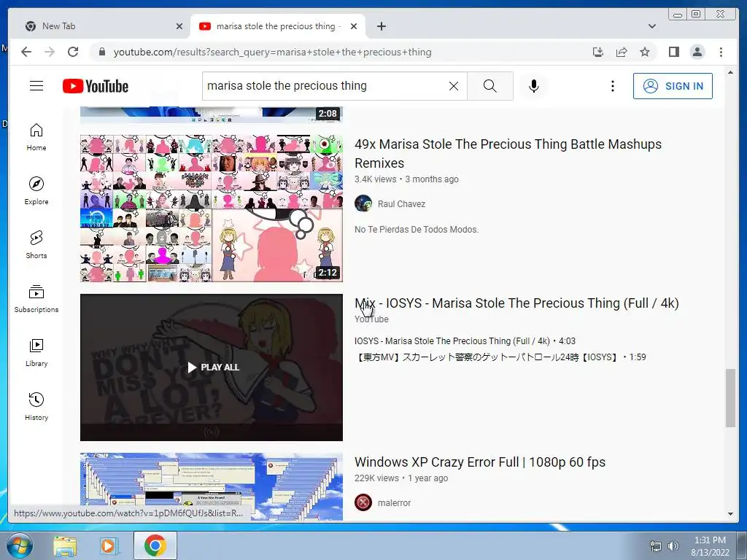747x560 pixels.
Task: Launch Windows Media Player from taskbar
Action: [x=109, y=545]
